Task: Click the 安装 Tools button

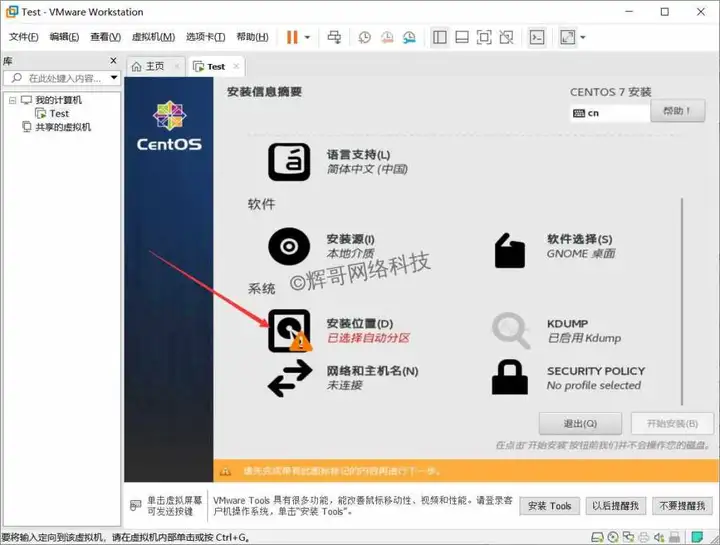Action: (x=549, y=506)
